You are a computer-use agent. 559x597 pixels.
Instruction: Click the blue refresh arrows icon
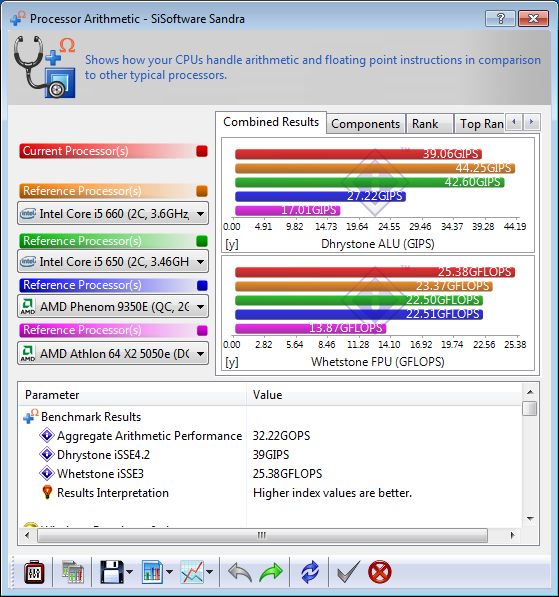[x=310, y=572]
